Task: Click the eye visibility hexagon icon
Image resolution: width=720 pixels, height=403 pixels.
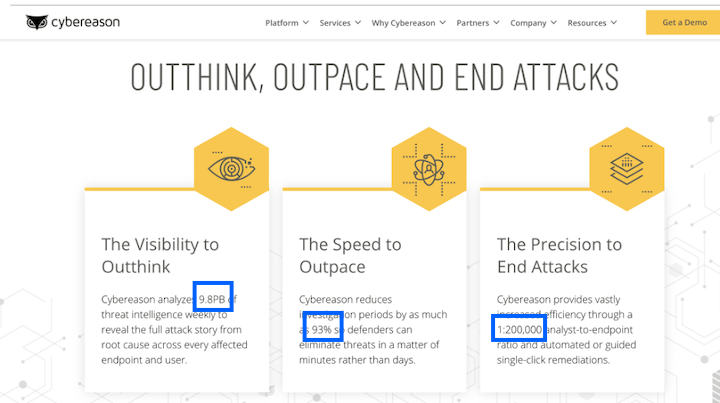Action: click(x=231, y=169)
